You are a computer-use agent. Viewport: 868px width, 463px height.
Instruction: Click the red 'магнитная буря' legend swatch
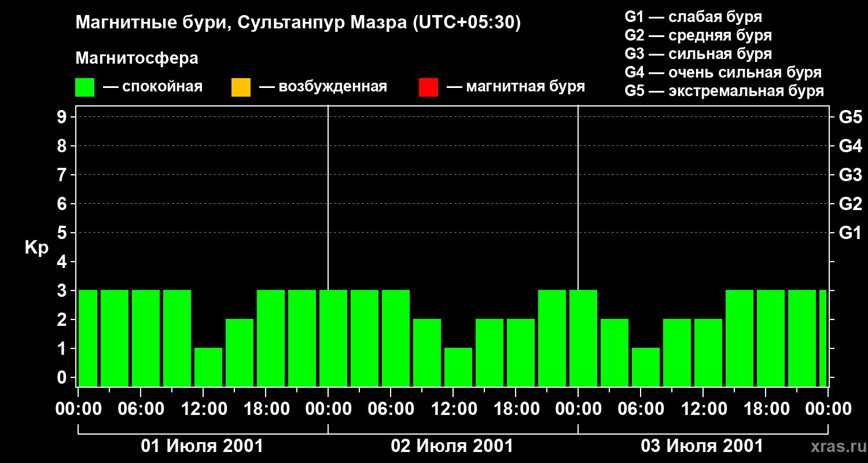click(428, 87)
